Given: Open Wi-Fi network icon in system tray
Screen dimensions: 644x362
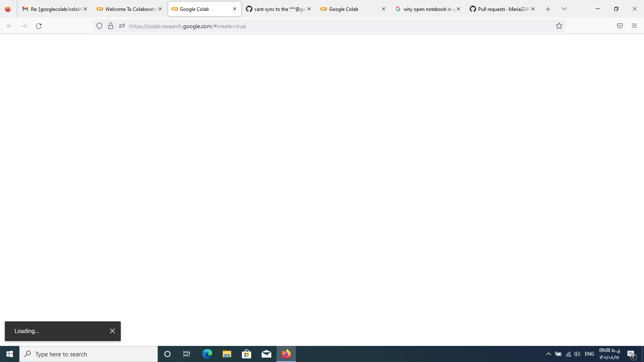Looking at the screenshot, I should pyautogui.click(x=568, y=354).
